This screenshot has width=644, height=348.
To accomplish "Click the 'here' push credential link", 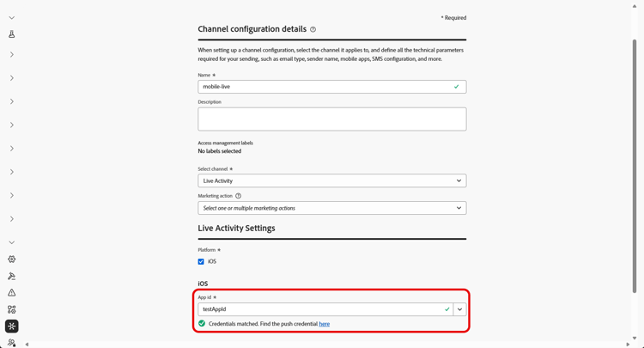I will pyautogui.click(x=324, y=324).
